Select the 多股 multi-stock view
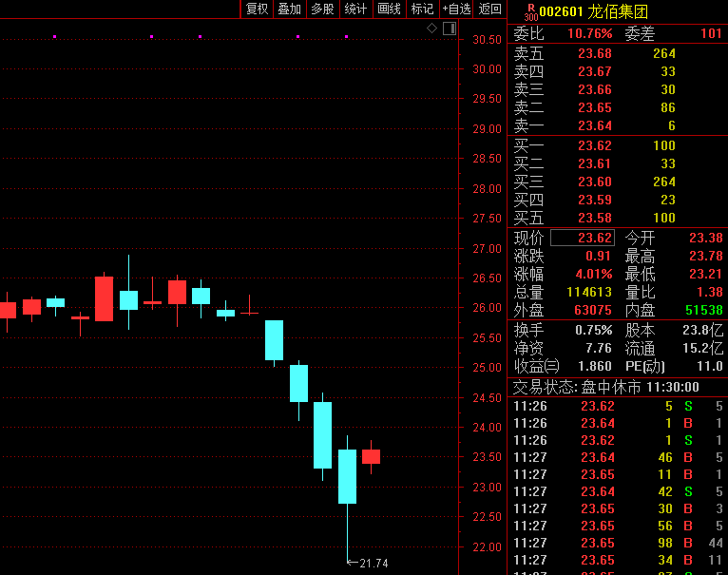This screenshot has width=728, height=575. (323, 9)
